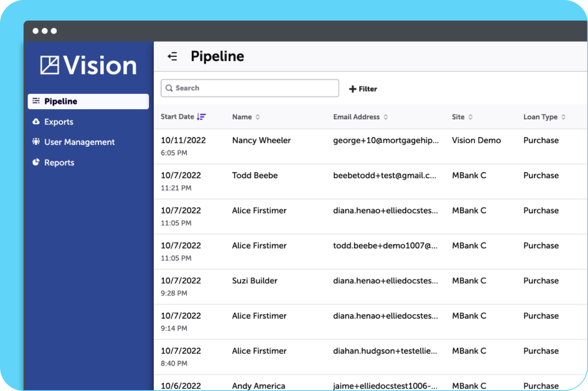Click the diahan.hudgson+testellie... email

click(x=385, y=351)
